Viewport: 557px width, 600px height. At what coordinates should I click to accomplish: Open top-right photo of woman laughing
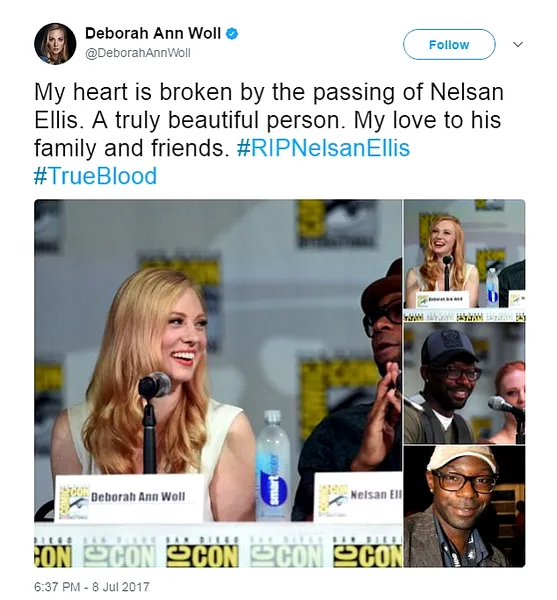pos(465,260)
